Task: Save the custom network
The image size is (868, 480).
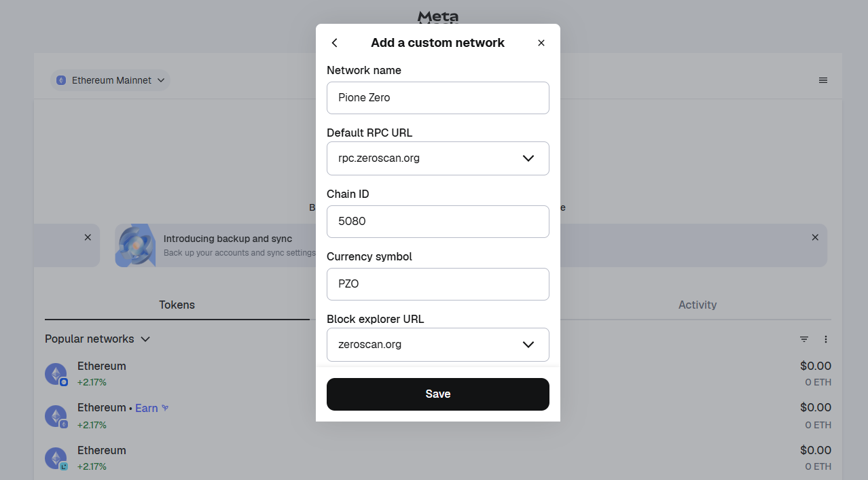Action: [x=437, y=394]
